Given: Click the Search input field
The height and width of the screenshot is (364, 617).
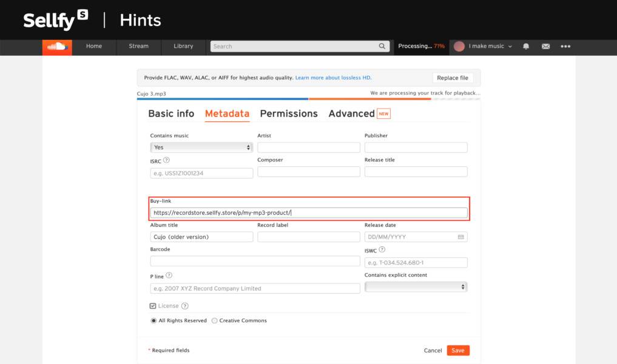Looking at the screenshot, I should pyautogui.click(x=300, y=47).
